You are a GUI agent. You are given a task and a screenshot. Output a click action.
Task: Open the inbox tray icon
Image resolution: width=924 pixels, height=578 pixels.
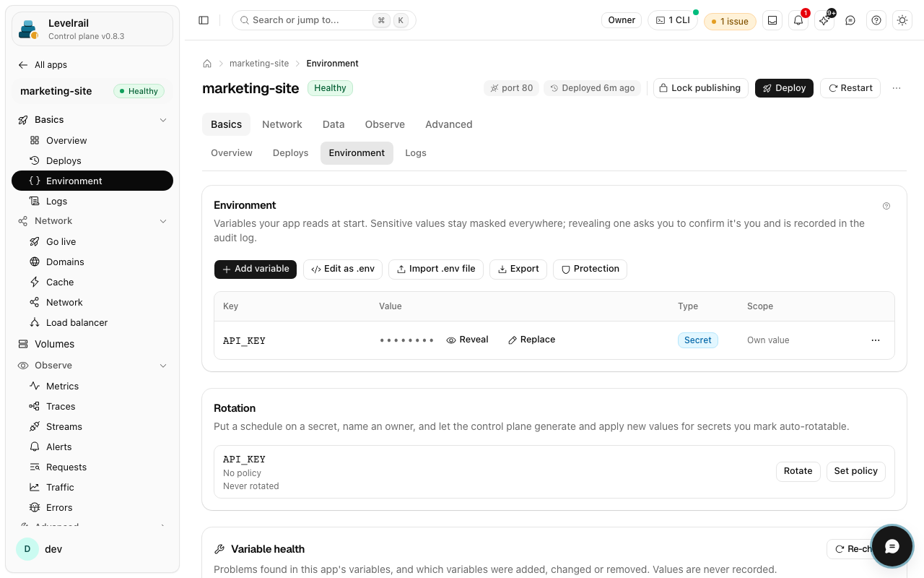click(x=772, y=20)
